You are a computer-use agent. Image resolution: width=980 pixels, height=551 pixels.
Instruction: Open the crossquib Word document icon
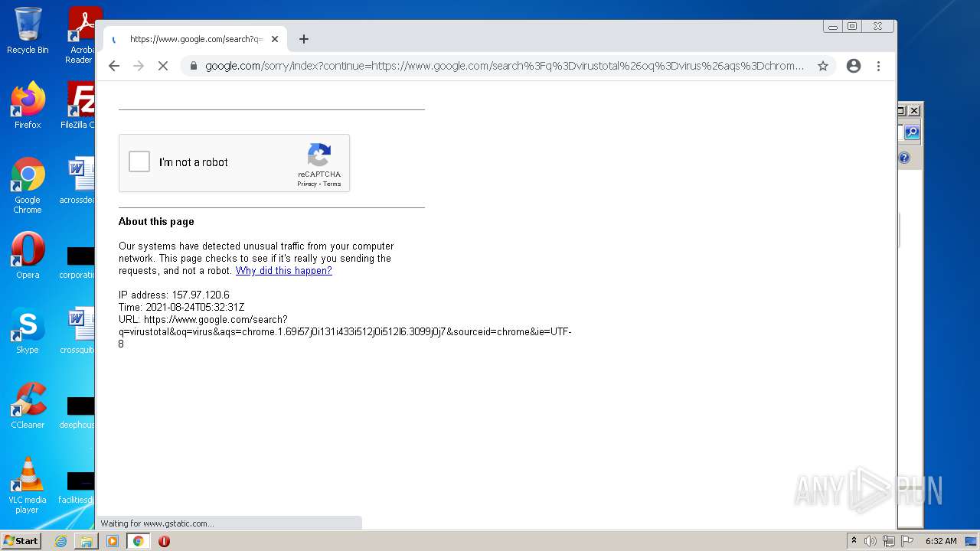tap(80, 331)
